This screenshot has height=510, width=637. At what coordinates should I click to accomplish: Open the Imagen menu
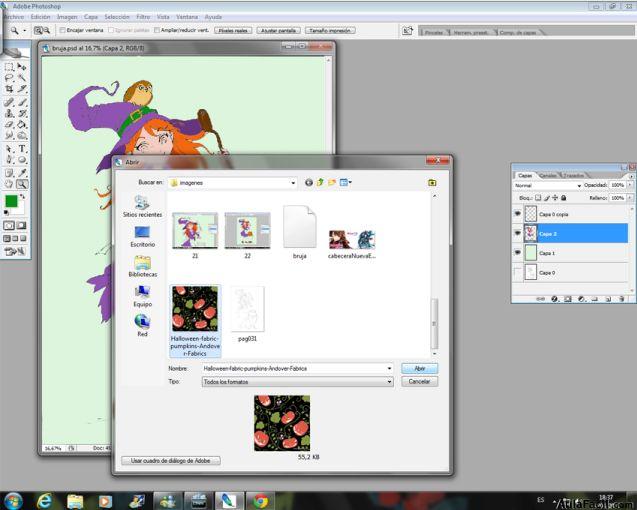[67, 17]
